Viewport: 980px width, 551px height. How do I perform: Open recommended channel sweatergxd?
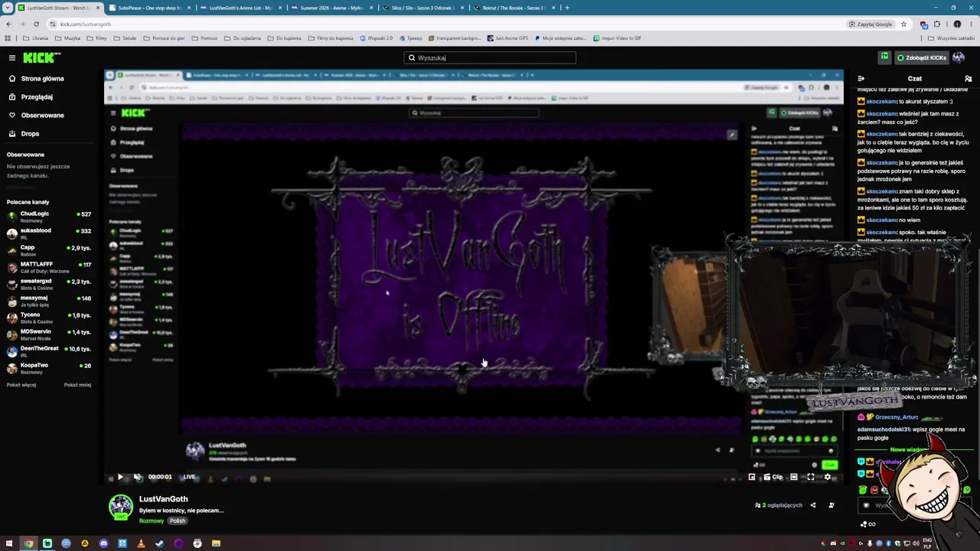tap(49, 284)
